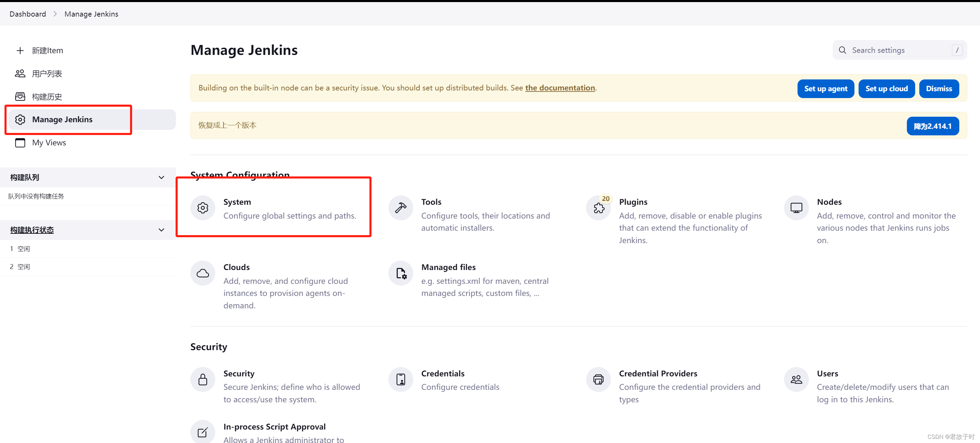Click the 降为2.414.1 downgrade button
The height and width of the screenshot is (443, 980).
(933, 126)
